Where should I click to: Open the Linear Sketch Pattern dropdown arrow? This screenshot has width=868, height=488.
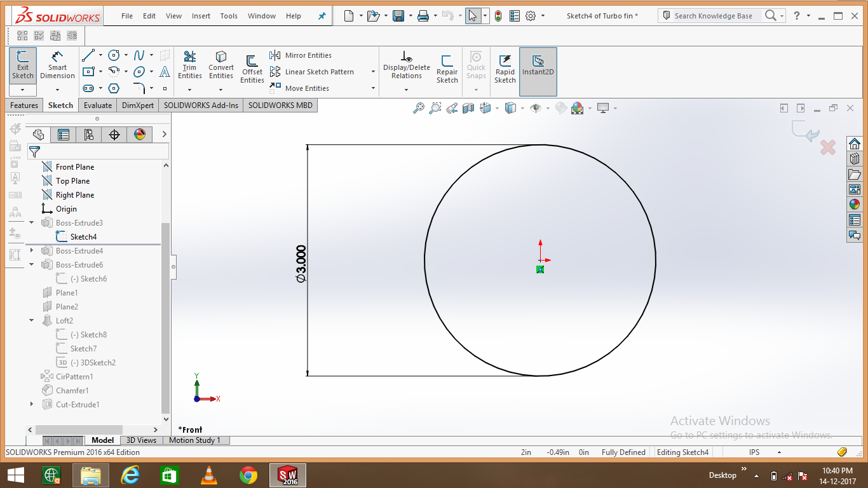coord(373,72)
